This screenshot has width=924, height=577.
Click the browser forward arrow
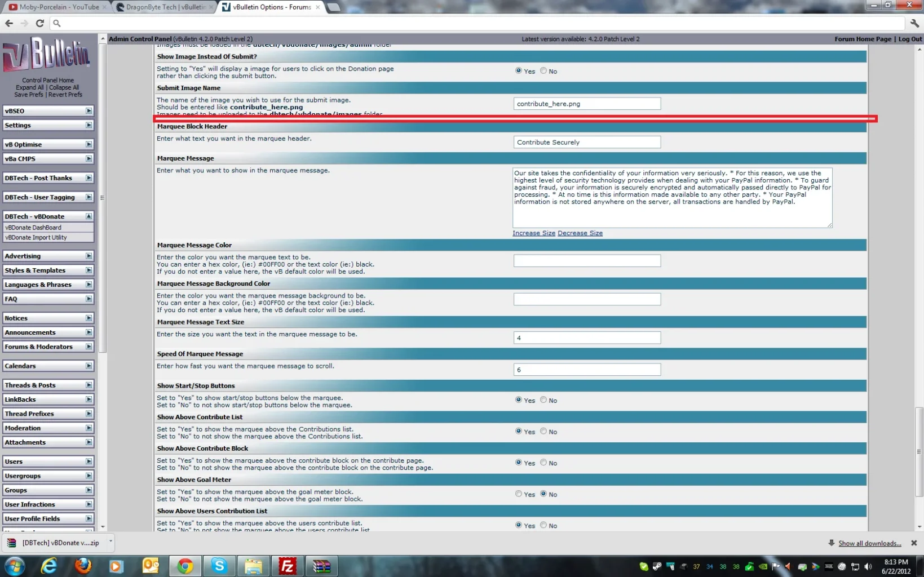click(x=24, y=23)
